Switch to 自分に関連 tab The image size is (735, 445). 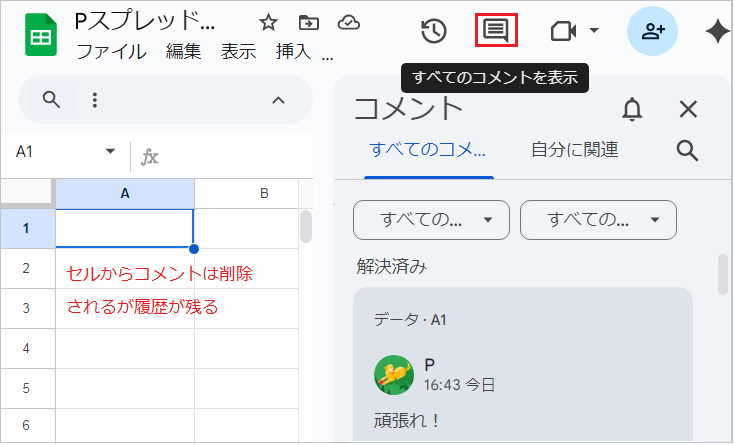pyautogui.click(x=574, y=150)
